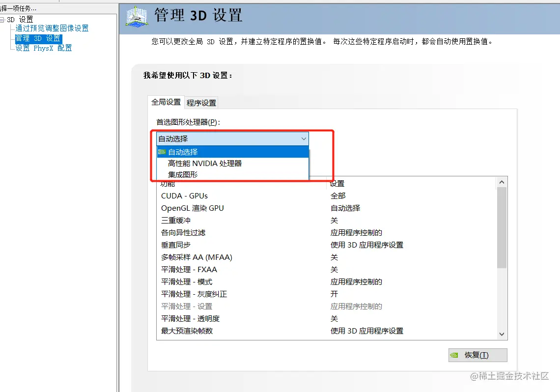Click the 开 value for 灰度纠正
Image resolution: width=560 pixels, height=392 pixels.
click(334, 294)
